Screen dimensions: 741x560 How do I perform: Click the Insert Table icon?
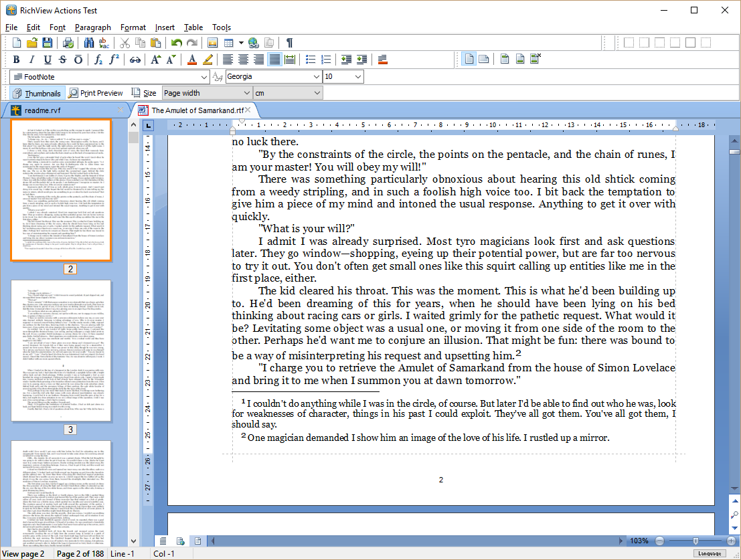(228, 41)
